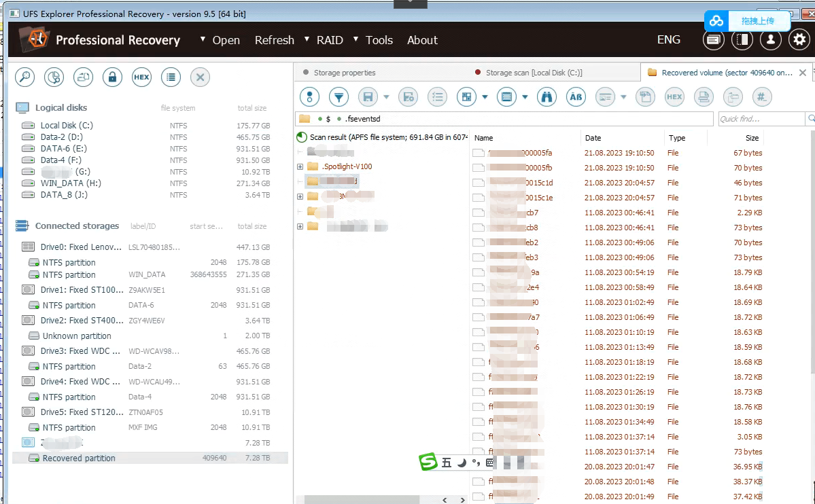Click the storage list options icon

[171, 77]
